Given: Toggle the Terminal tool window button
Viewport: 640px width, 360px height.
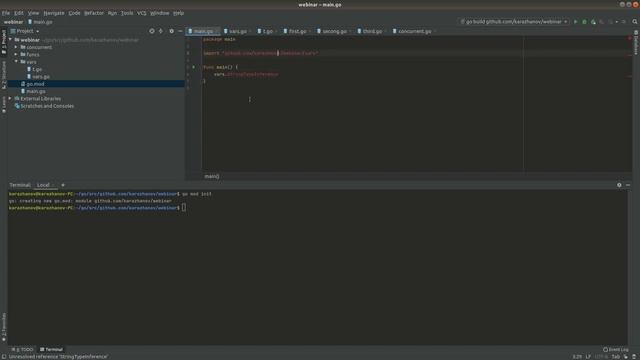Looking at the screenshot, I should [51, 349].
